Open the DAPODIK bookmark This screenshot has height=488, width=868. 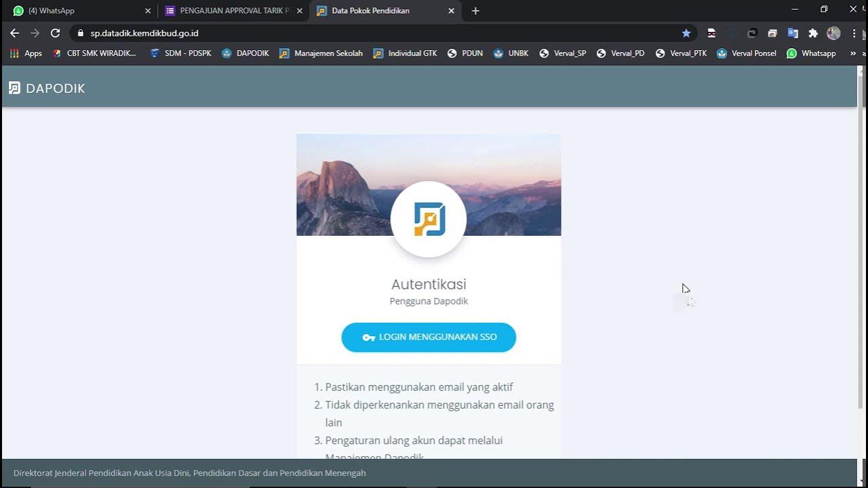pos(245,53)
